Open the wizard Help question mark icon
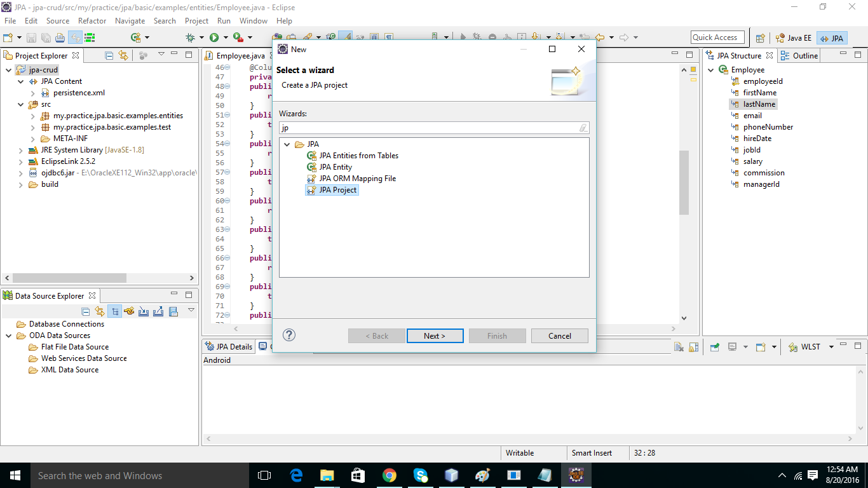This screenshot has width=868, height=488. (289, 335)
